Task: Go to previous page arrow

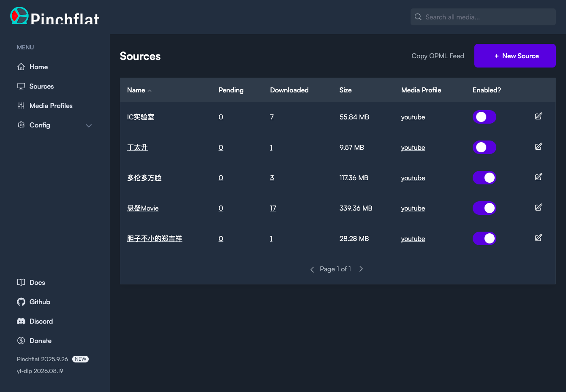Action: [312, 269]
